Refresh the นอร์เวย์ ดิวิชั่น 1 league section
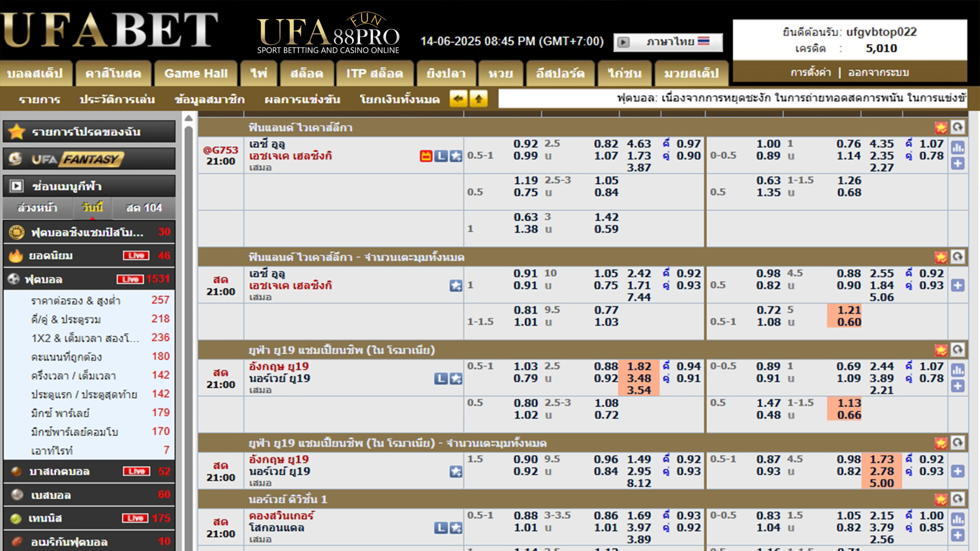 coord(958,499)
